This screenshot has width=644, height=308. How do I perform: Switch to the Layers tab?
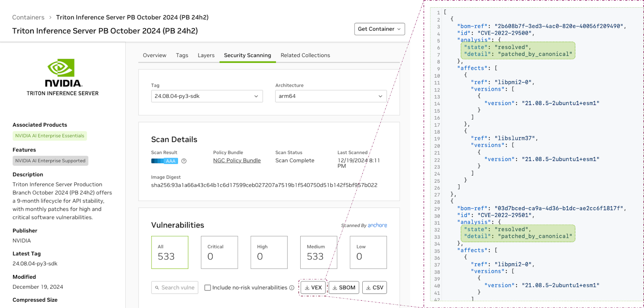click(x=206, y=55)
